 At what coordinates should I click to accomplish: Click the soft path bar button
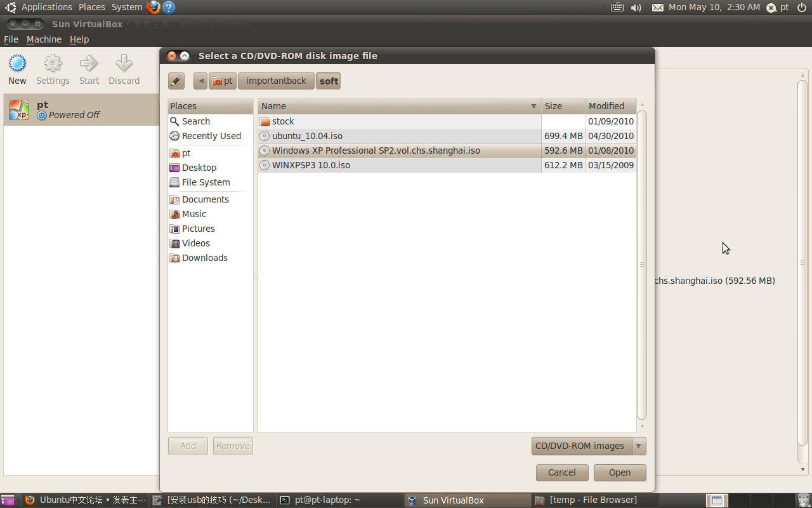click(329, 81)
